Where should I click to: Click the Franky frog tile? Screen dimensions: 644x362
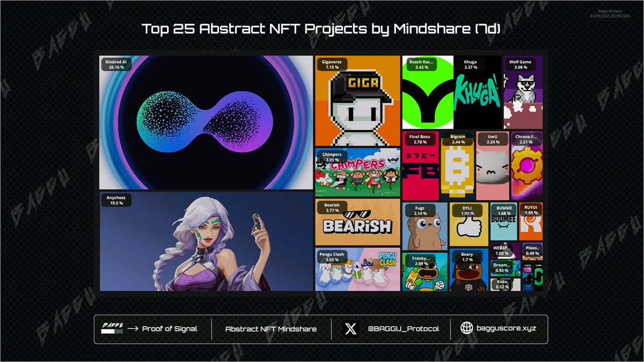click(425, 272)
